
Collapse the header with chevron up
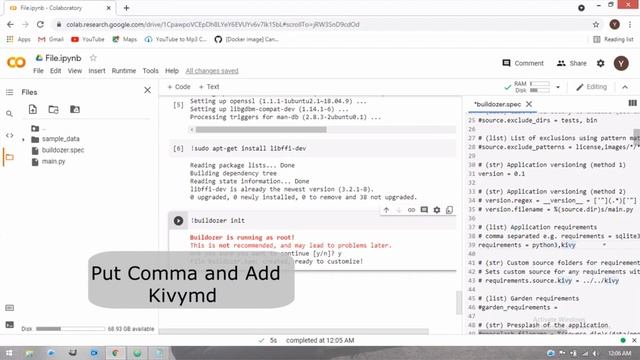coord(625,87)
